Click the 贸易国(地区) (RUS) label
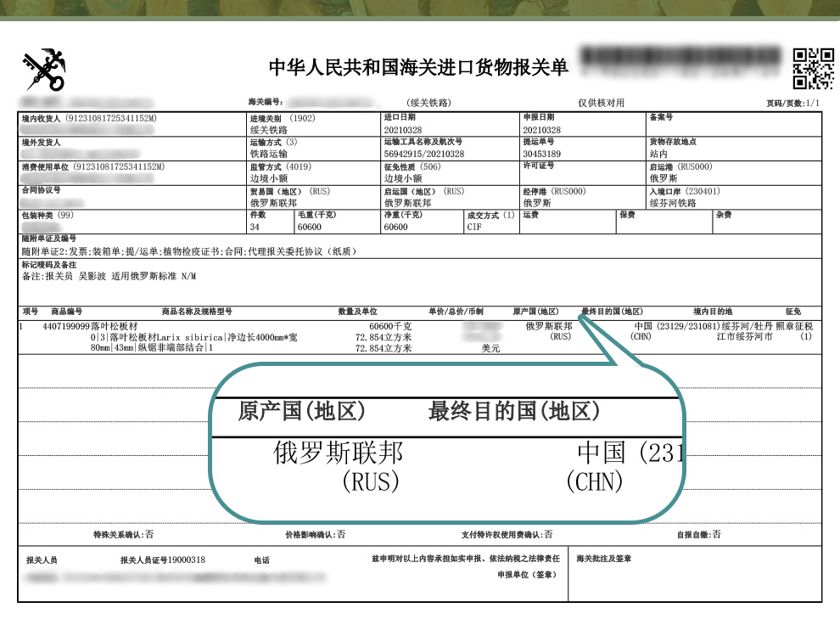This screenshot has height=619, width=840. coord(290,191)
